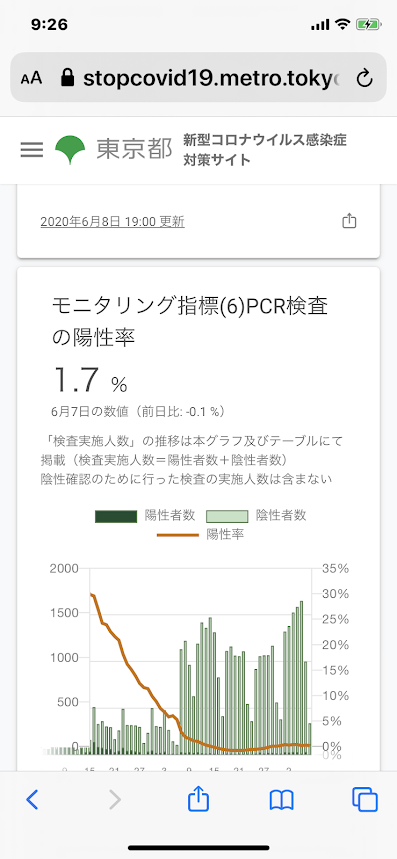The height and width of the screenshot is (859, 397).
Task: Tap the share icon beside update date
Action: [x=349, y=221]
